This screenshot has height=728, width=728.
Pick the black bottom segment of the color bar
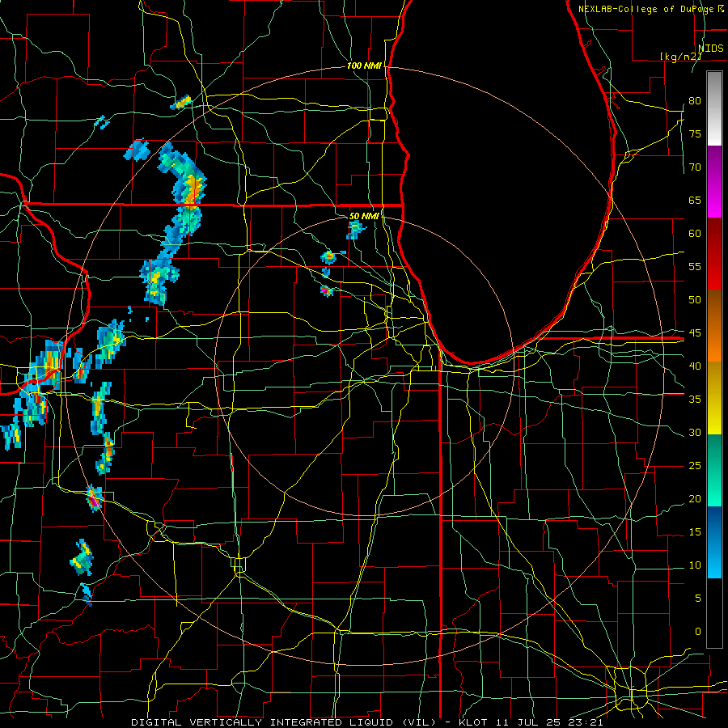point(714,613)
